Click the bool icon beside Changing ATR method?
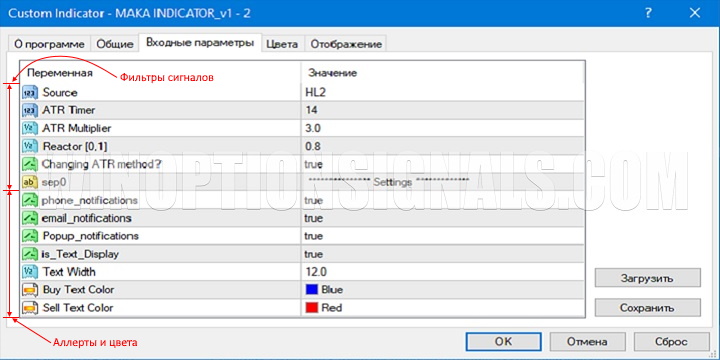Image resolution: width=720 pixels, height=360 pixels. pyautogui.click(x=30, y=164)
